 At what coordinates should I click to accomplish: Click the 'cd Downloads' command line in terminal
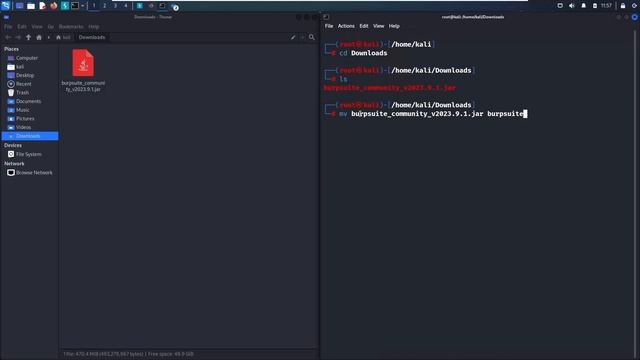pos(363,53)
